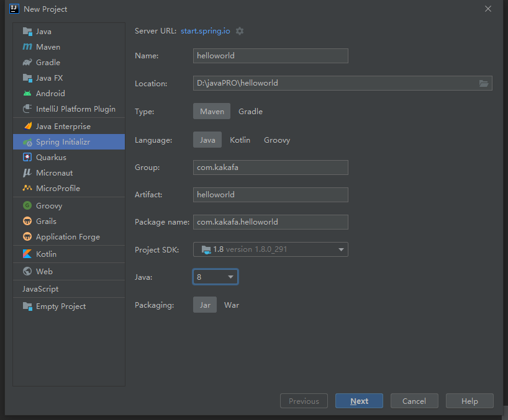508x420 pixels.
Task: Click the Empty Project folder icon
Action: tap(27, 306)
